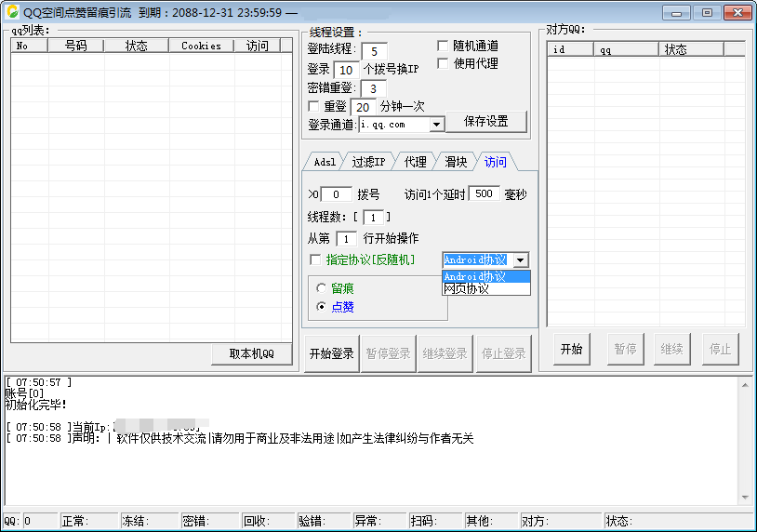Click the 对方 status bar entry

(561, 521)
